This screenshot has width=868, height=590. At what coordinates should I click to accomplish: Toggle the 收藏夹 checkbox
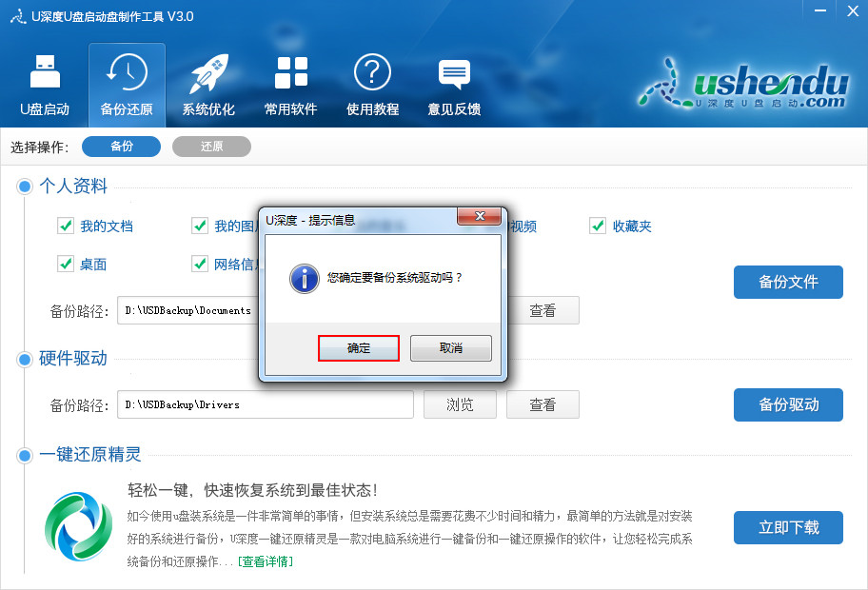point(598,226)
